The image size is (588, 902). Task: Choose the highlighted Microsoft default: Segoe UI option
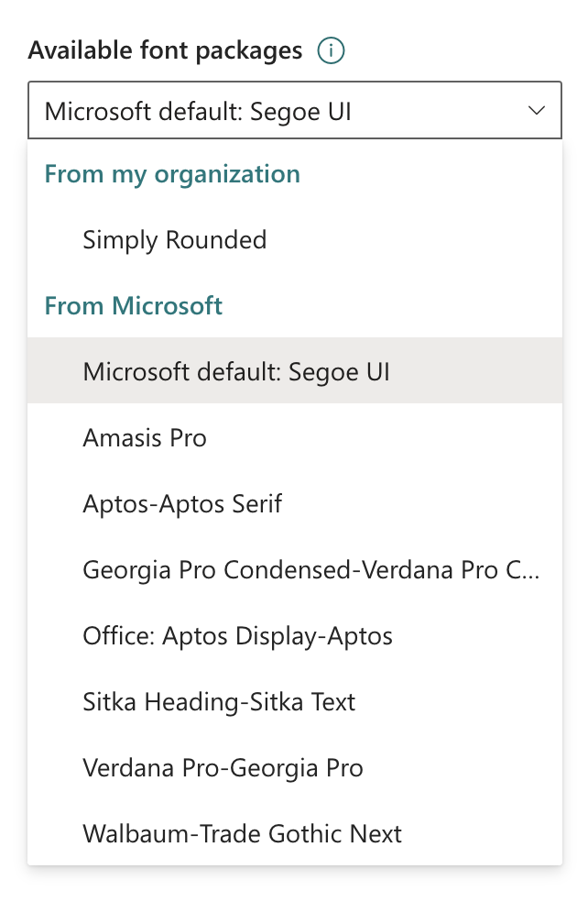point(236,371)
